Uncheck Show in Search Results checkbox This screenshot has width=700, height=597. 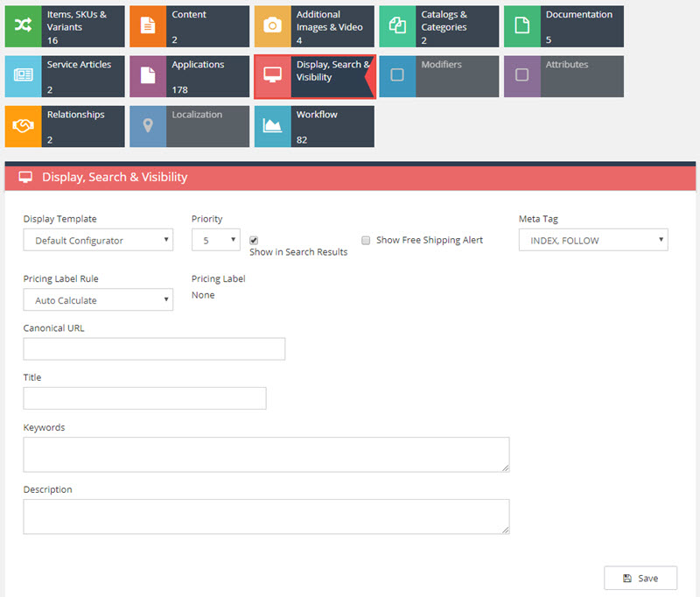(254, 241)
